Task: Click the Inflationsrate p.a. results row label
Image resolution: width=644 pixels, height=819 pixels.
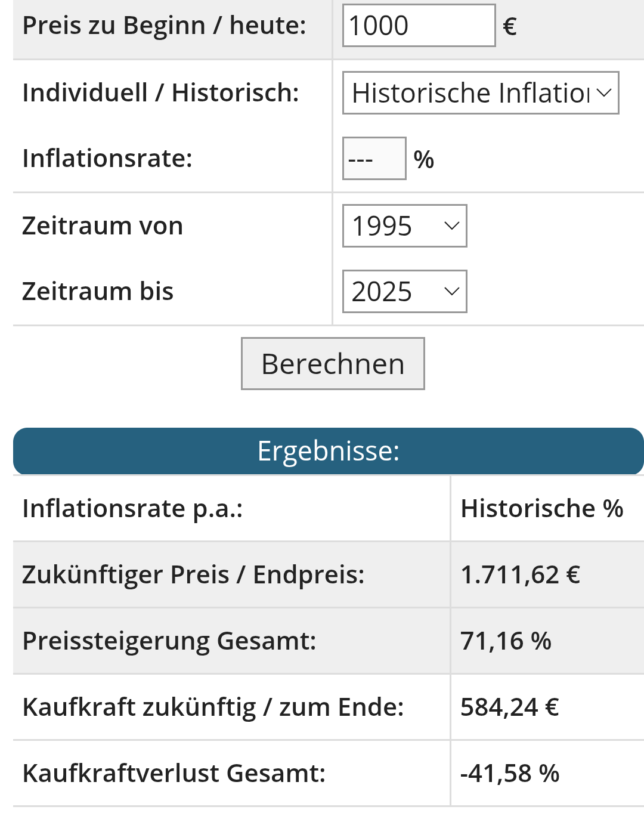Action: pyautogui.click(x=132, y=509)
